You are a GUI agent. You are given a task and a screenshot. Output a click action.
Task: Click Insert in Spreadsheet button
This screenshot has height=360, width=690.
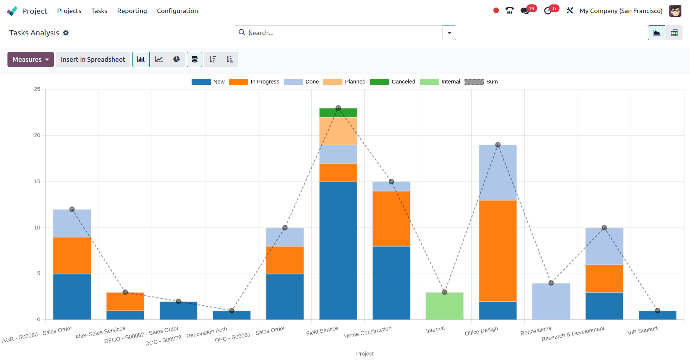(93, 59)
